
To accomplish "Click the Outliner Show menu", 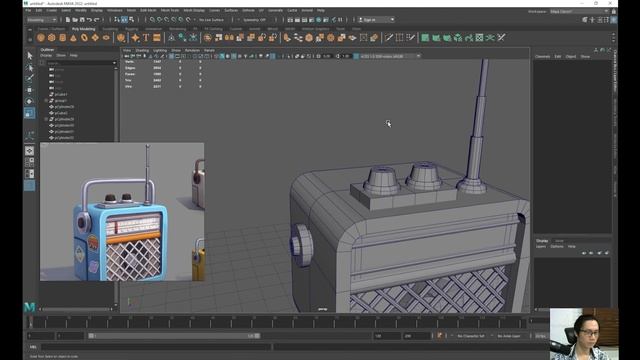I will (61, 55).
